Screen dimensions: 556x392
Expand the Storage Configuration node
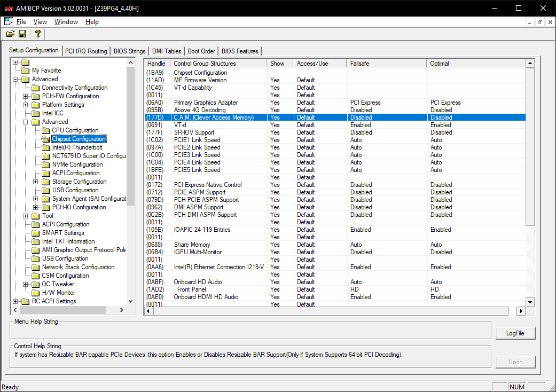point(35,182)
